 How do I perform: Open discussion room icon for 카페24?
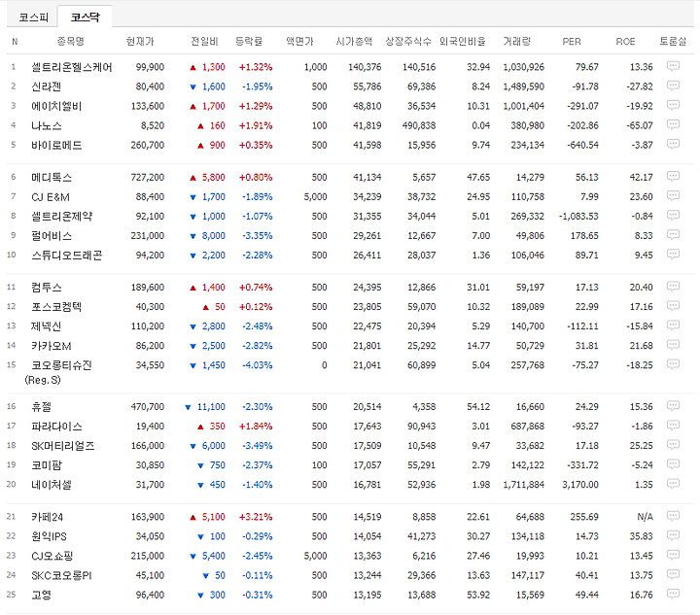pos(673,517)
